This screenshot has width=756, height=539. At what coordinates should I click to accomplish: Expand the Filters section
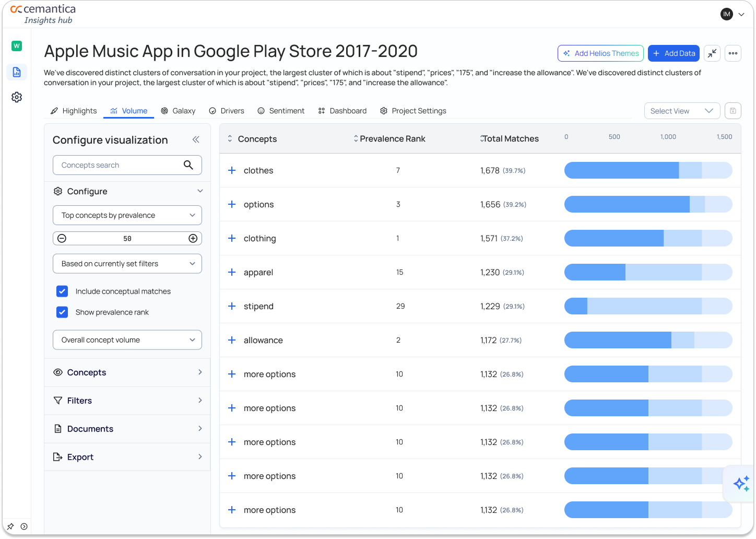[x=127, y=401]
